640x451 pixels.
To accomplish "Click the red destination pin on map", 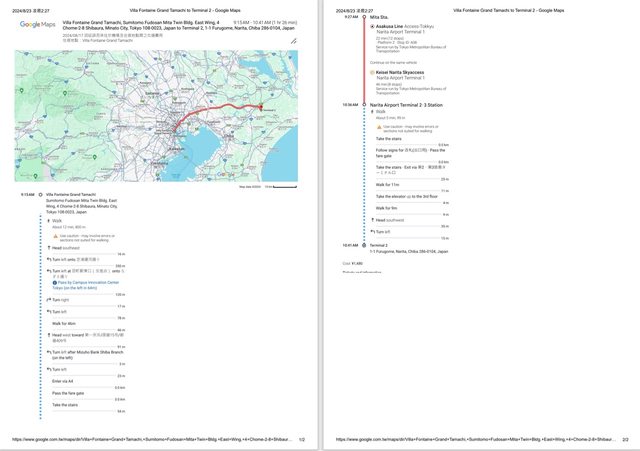I will click(261, 106).
